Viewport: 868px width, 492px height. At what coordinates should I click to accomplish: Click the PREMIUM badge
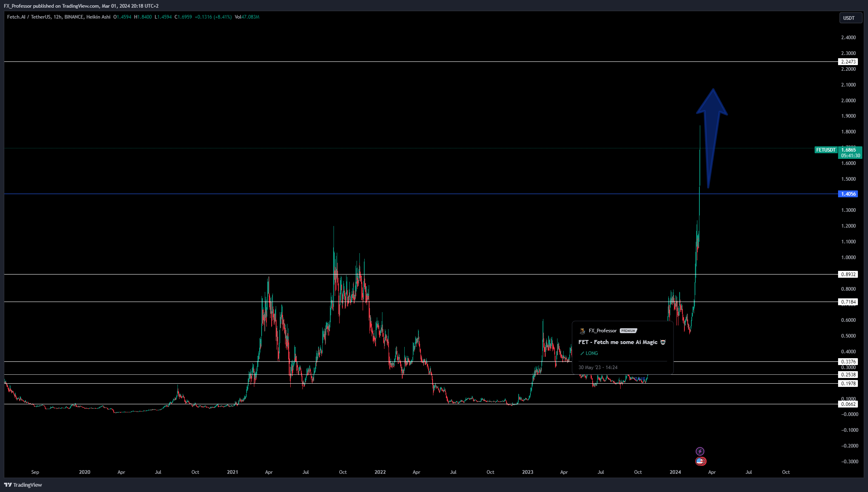coord(628,331)
